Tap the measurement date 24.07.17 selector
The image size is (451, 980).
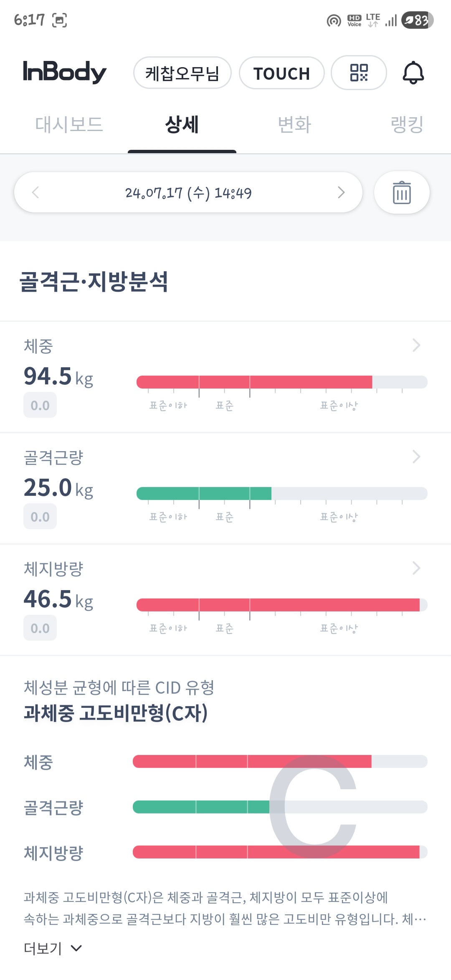pyautogui.click(x=188, y=193)
